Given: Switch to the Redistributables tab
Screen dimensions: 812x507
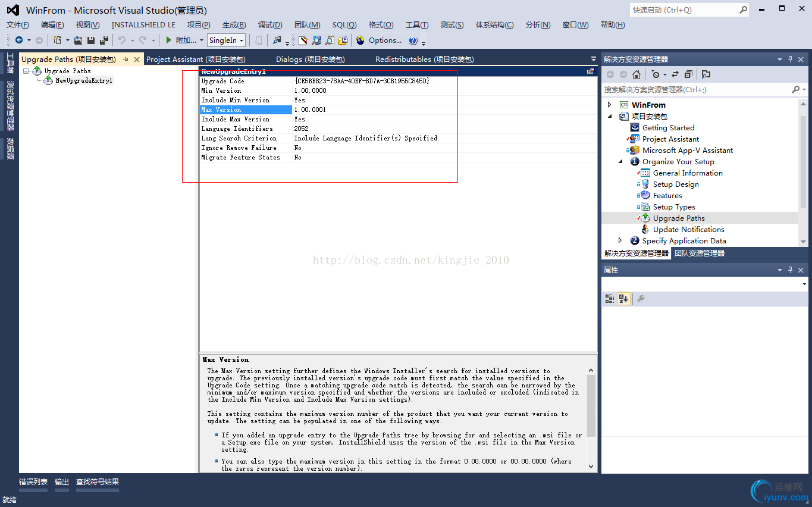Looking at the screenshot, I should (x=424, y=59).
